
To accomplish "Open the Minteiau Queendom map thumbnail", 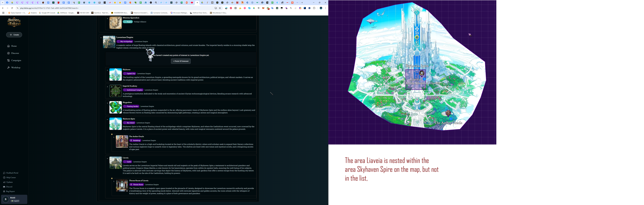I will click(115, 23).
